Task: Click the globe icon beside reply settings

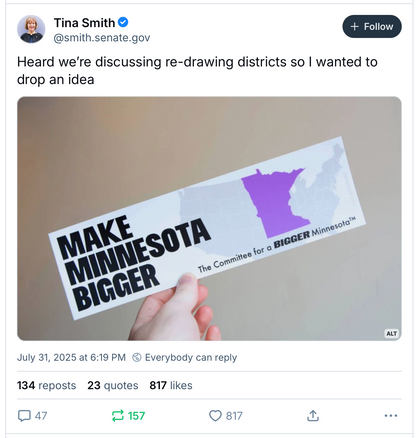Action: click(137, 357)
